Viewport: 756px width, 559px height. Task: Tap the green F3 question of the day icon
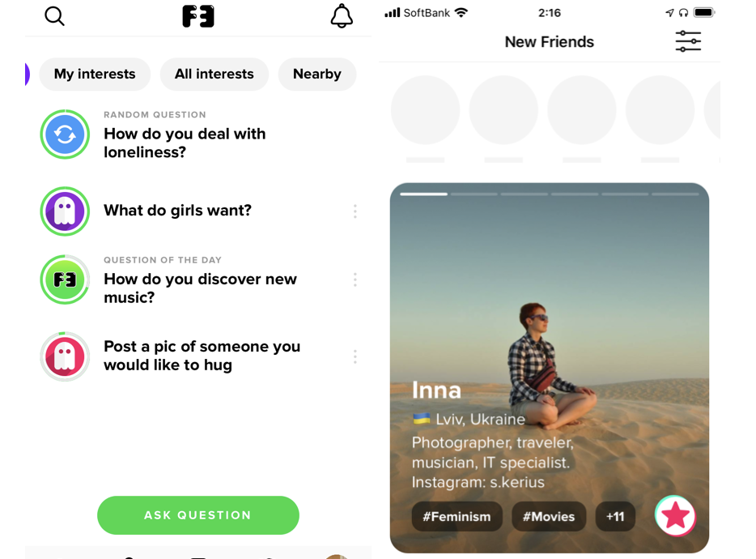65,279
